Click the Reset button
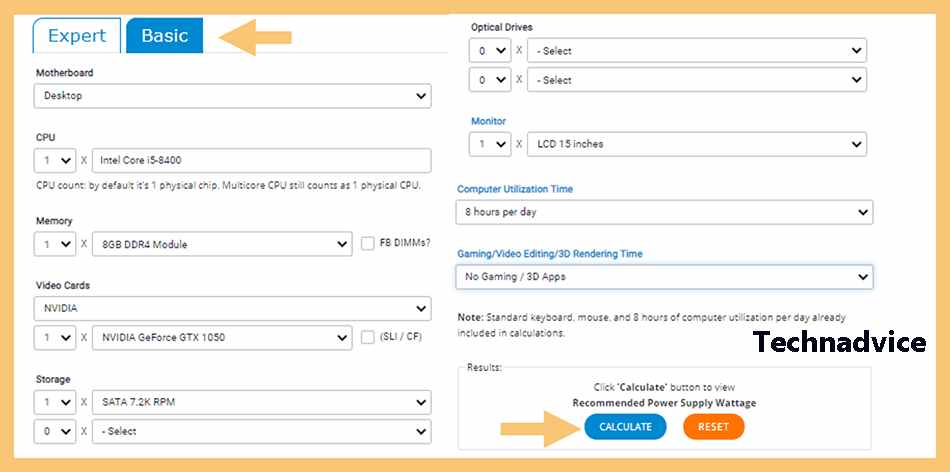The height and width of the screenshot is (472, 950). [x=713, y=427]
